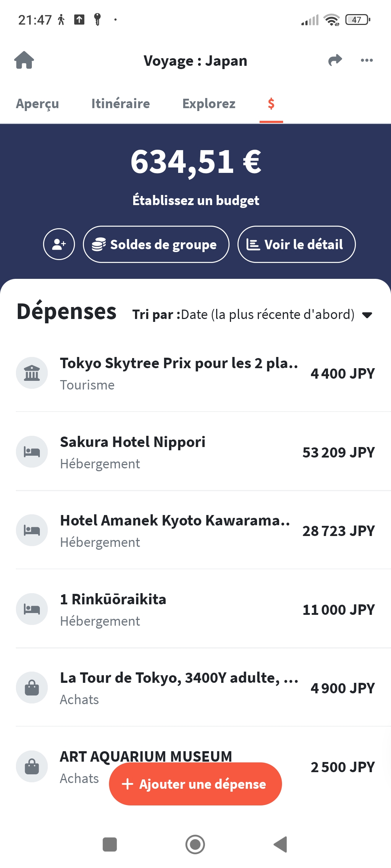
Task: Switch to the Itinéraire tab
Action: tap(121, 104)
